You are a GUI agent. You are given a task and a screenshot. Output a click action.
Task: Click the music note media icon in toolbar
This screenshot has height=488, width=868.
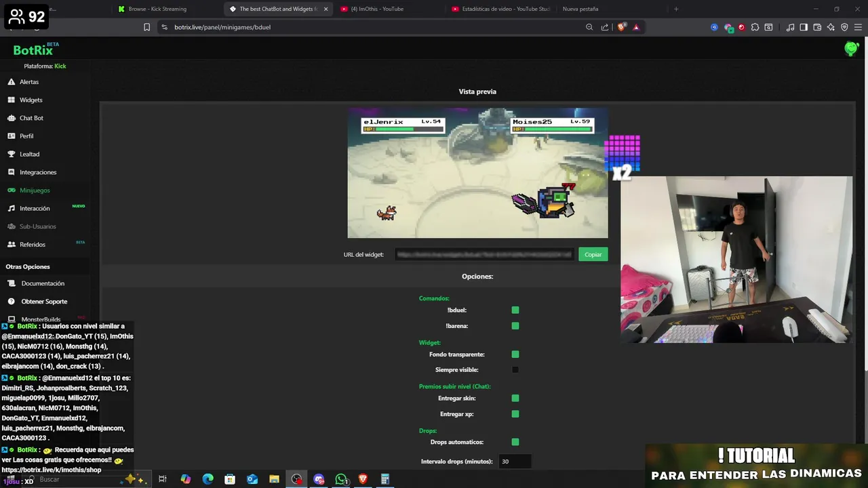[790, 27]
